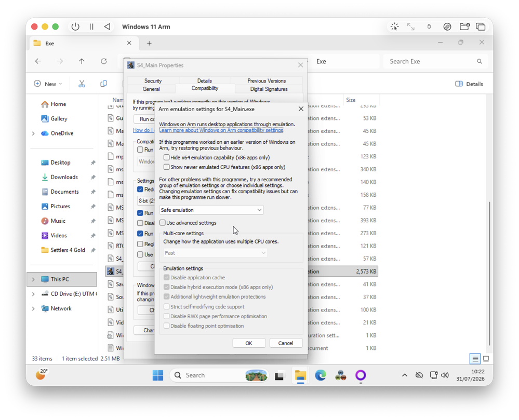Close the Arm emulation settings dialog
Viewport: 519px width, 420px height.
(301, 109)
